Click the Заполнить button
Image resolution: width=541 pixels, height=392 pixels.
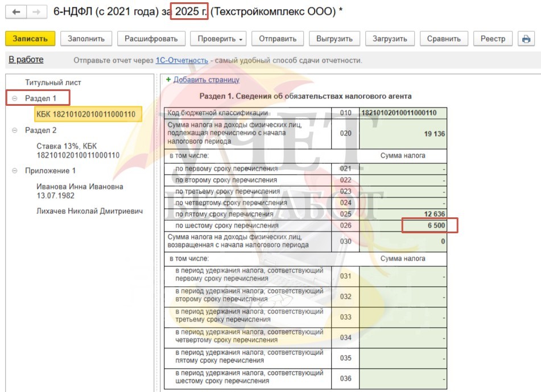coord(86,39)
